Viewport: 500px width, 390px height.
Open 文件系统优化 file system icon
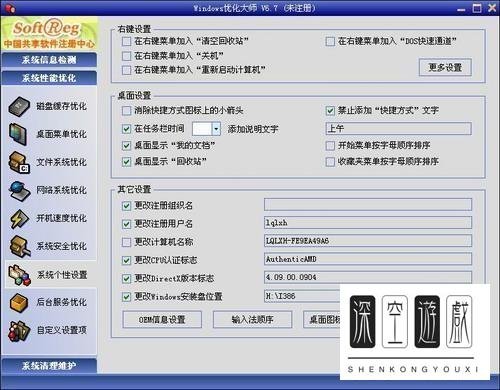coord(19,162)
